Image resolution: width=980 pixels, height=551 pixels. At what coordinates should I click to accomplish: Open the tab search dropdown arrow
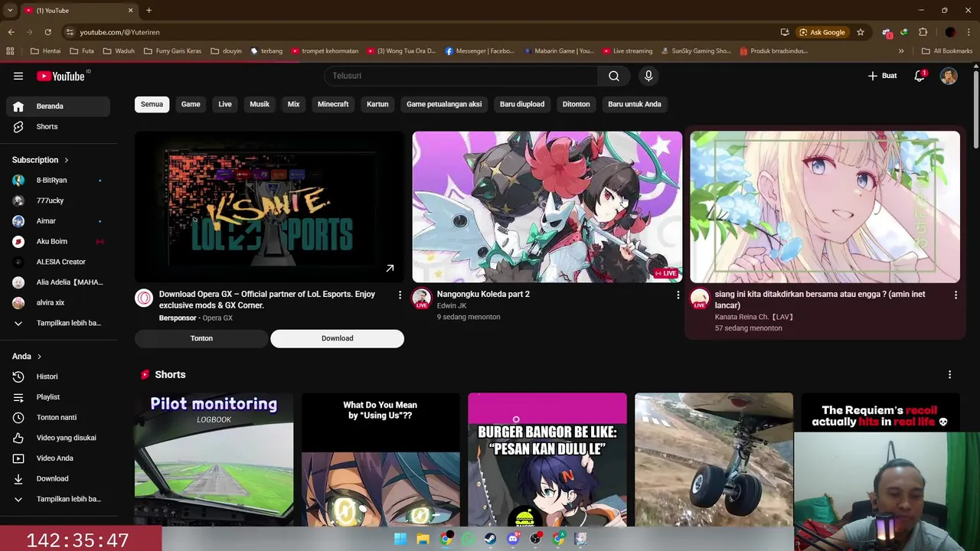coord(10,11)
